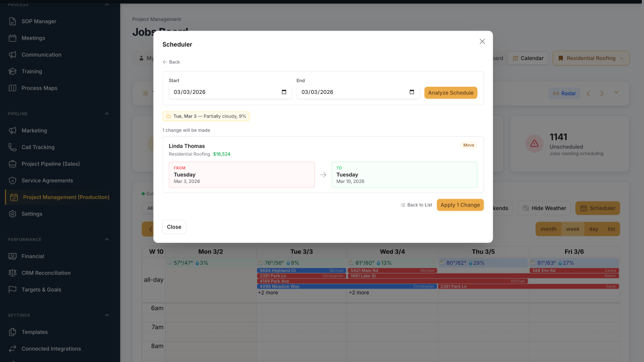Click the Back to List link

416,205
